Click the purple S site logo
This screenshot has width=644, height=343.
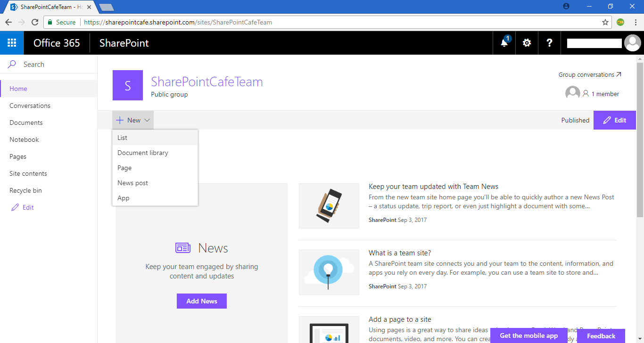pyautogui.click(x=128, y=85)
